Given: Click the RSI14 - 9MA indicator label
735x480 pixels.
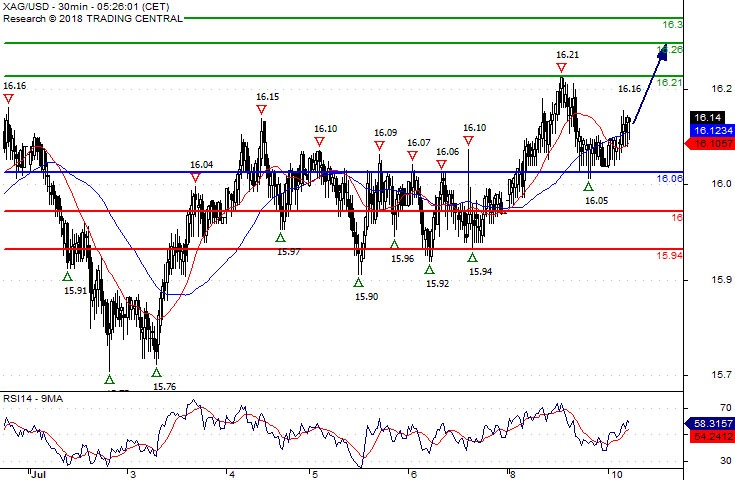Looking at the screenshot, I should pyautogui.click(x=33, y=398).
